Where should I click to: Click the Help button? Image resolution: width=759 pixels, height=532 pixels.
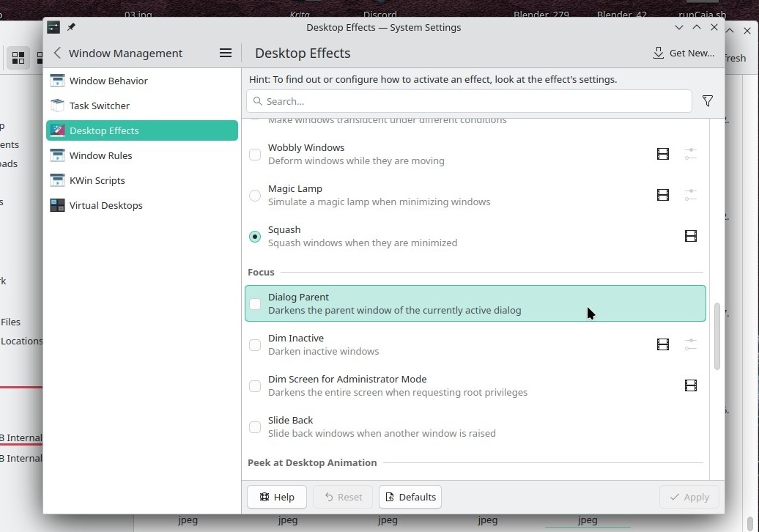[x=277, y=497]
